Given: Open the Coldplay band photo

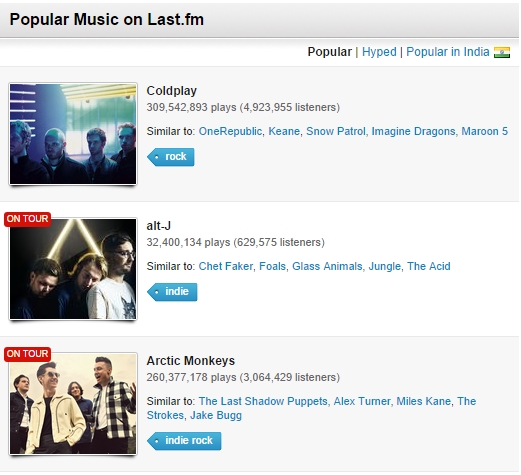Looking at the screenshot, I should coord(73,134).
